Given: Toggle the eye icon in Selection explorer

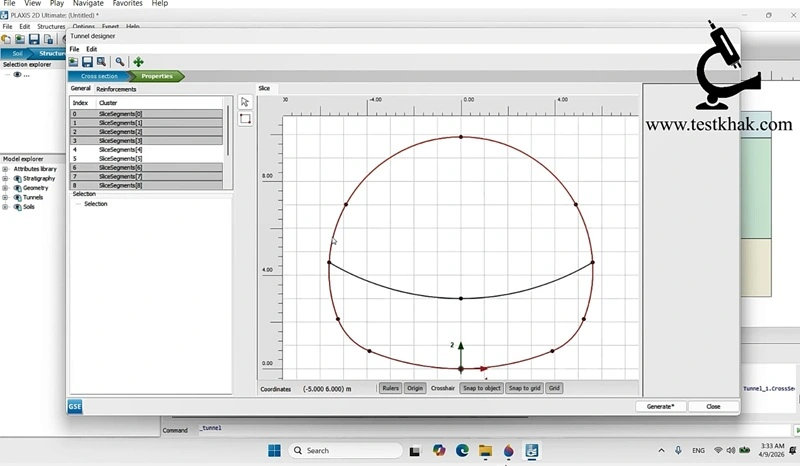Looking at the screenshot, I should [17, 75].
